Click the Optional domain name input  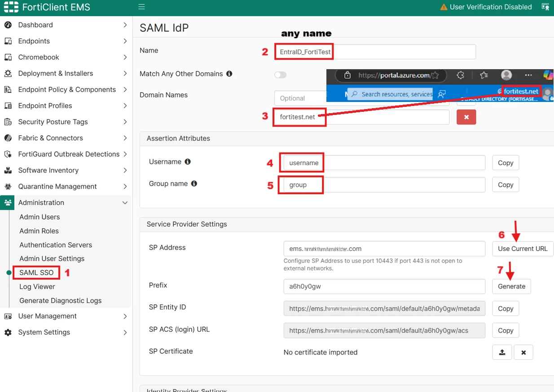point(362,98)
